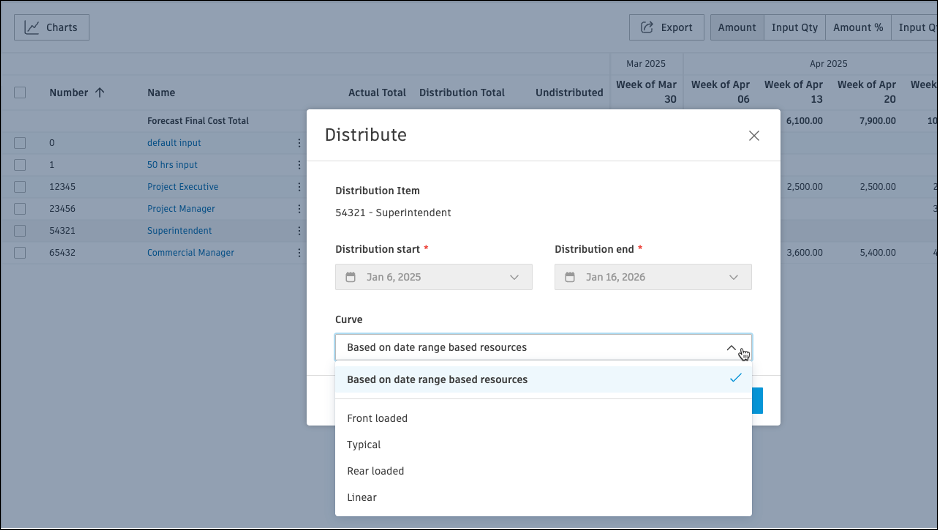Image resolution: width=938 pixels, height=530 pixels.
Task: Switch to the Input Qty tab
Action: tap(794, 28)
